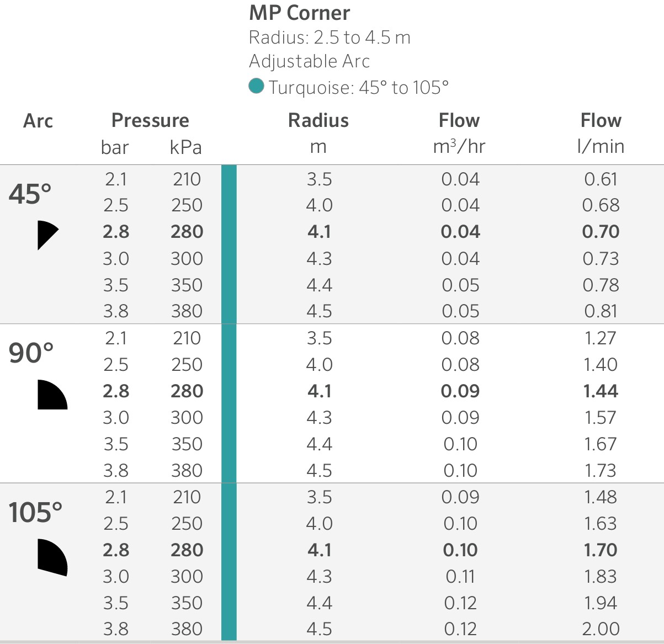Screen dimensions: 664x644
Task: Click the Flow m³/hr column header
Action: click(459, 120)
